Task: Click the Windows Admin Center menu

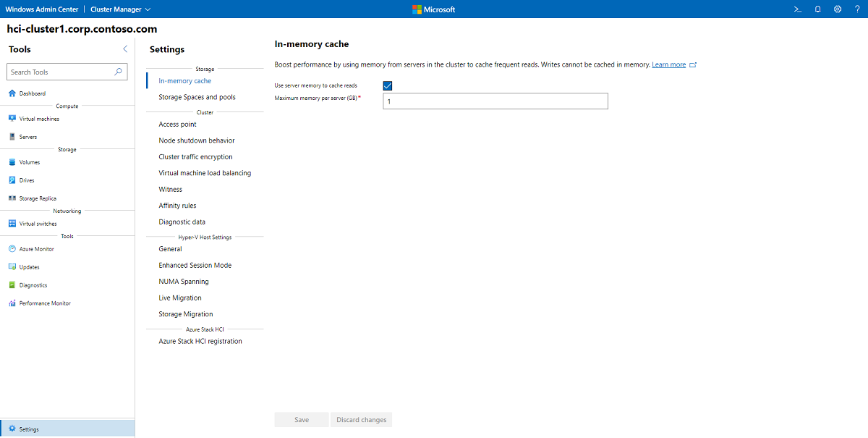Action: click(43, 9)
